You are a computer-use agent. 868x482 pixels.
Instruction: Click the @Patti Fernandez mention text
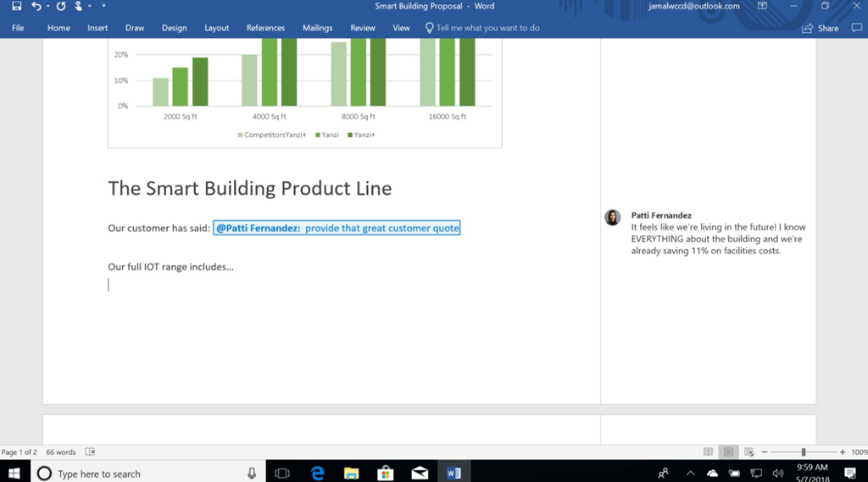(258, 228)
